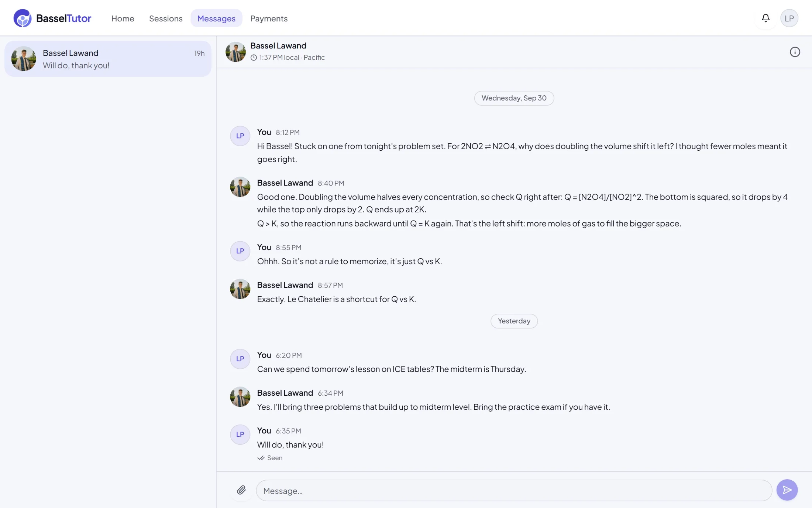812x508 pixels.
Task: Switch to the Payments tab
Action: click(x=269, y=18)
